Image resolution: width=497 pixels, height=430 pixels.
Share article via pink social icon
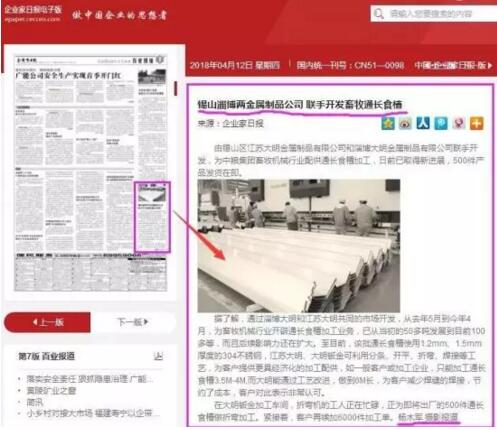459,123
